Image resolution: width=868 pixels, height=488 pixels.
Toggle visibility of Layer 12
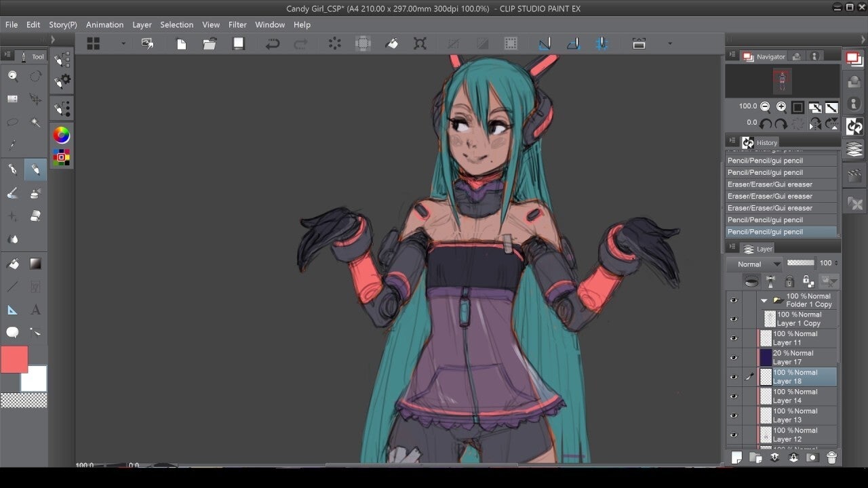pos(733,434)
